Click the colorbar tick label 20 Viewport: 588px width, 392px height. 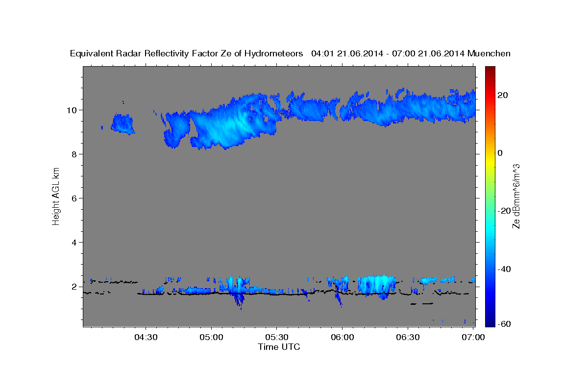click(502, 95)
